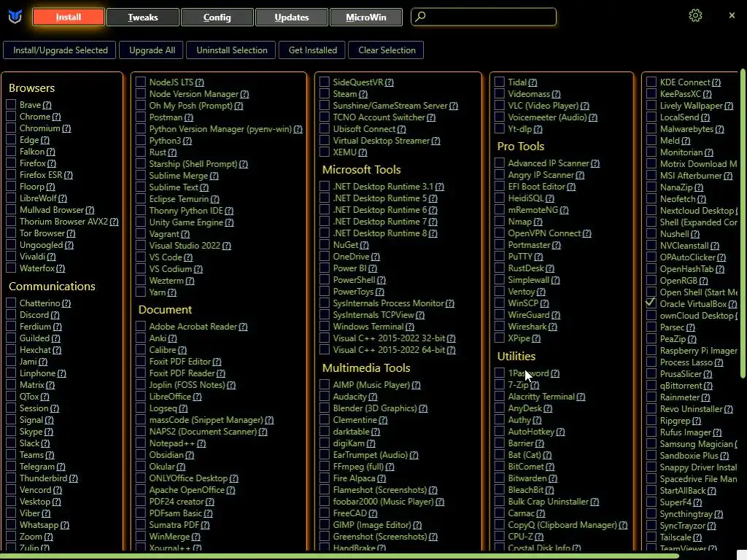This screenshot has width=747, height=560.
Task: Click the Angry IP Scanner label
Action: [541, 175]
